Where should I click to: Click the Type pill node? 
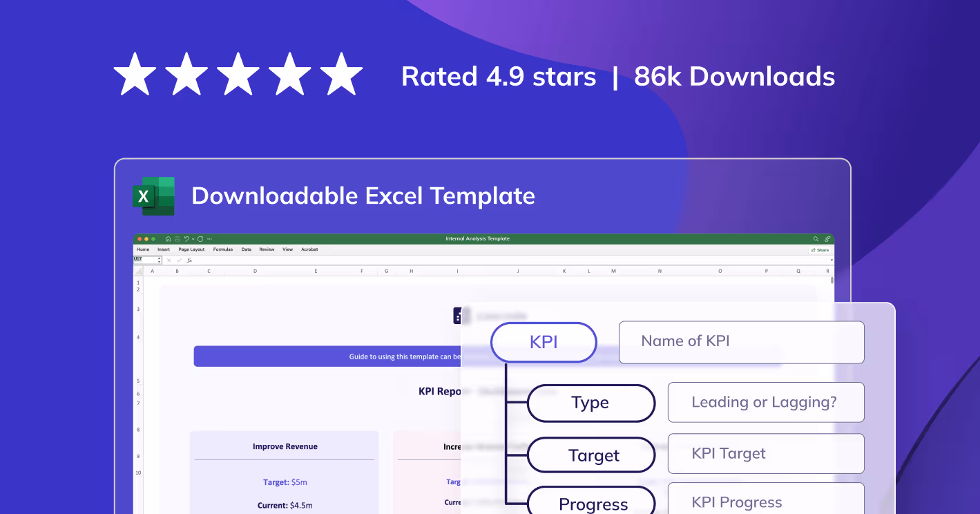click(x=590, y=403)
